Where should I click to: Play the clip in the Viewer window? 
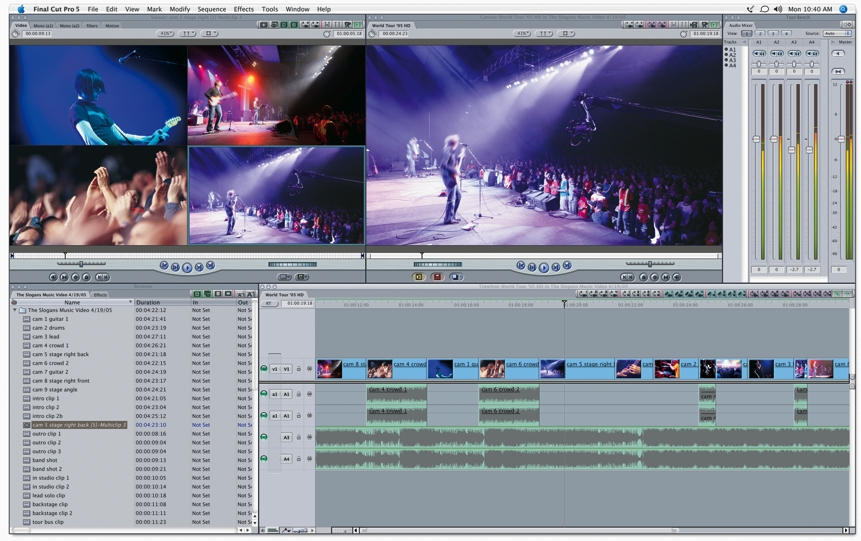pos(187,267)
